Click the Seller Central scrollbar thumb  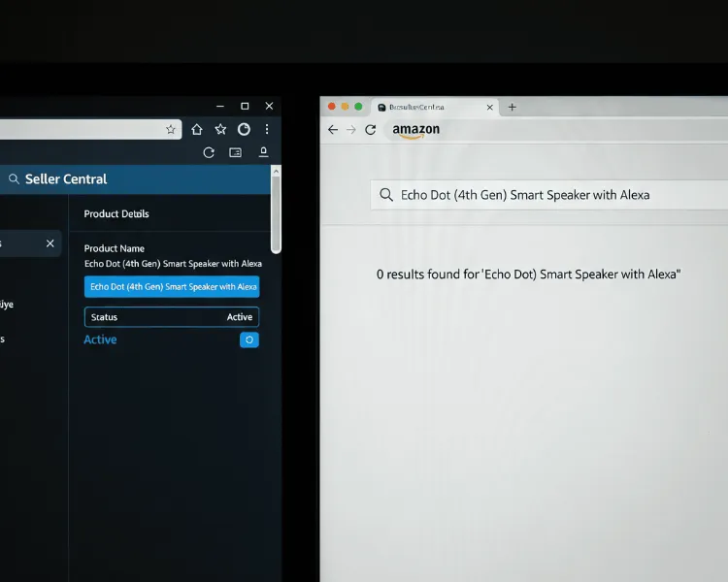[276, 215]
